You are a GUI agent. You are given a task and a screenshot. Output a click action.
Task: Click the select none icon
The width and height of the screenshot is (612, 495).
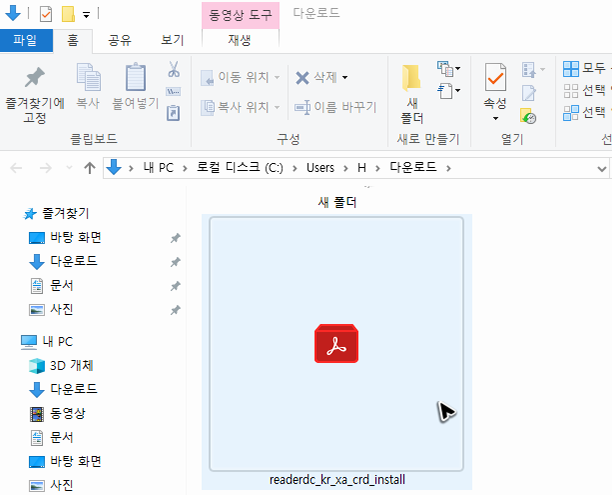coord(571,91)
